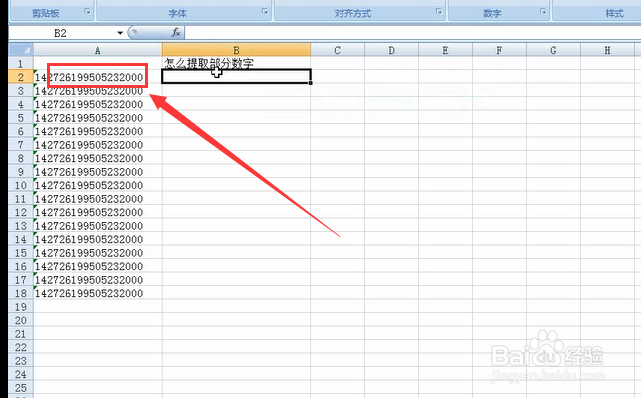The image size is (641, 398).
Task: Click the Insert Function fx icon
Action: (176, 32)
